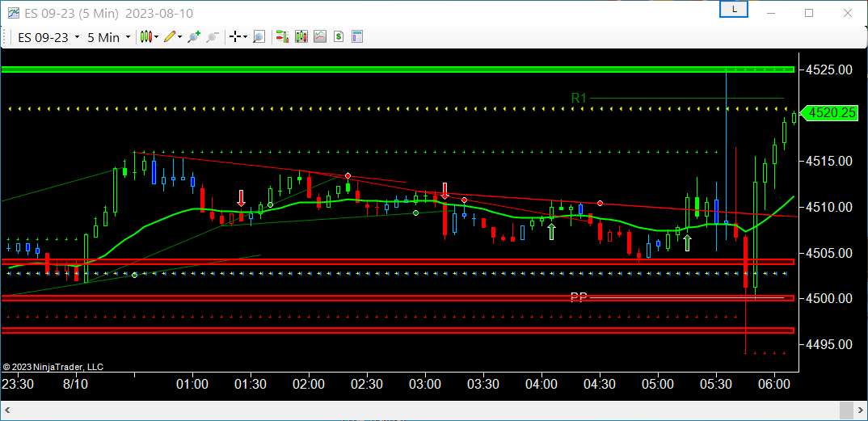Viewport: 868px width, 421px height.
Task: Click the 8/10 date axis label
Action: coord(77,383)
